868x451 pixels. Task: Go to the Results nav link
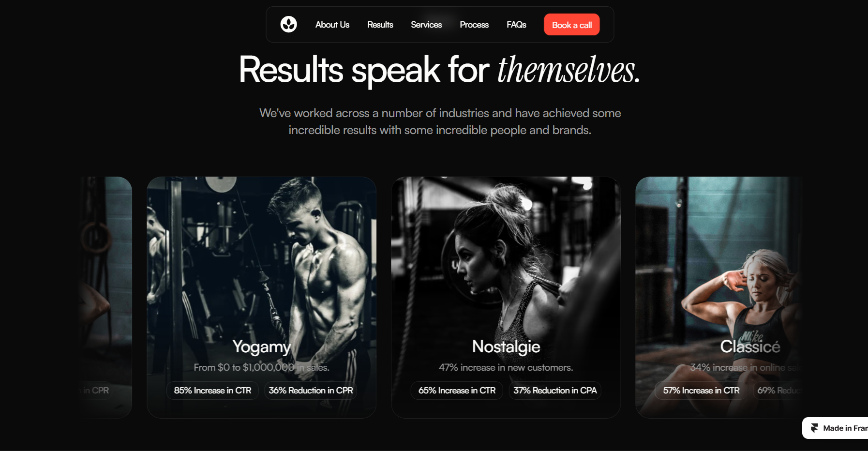pyautogui.click(x=380, y=25)
